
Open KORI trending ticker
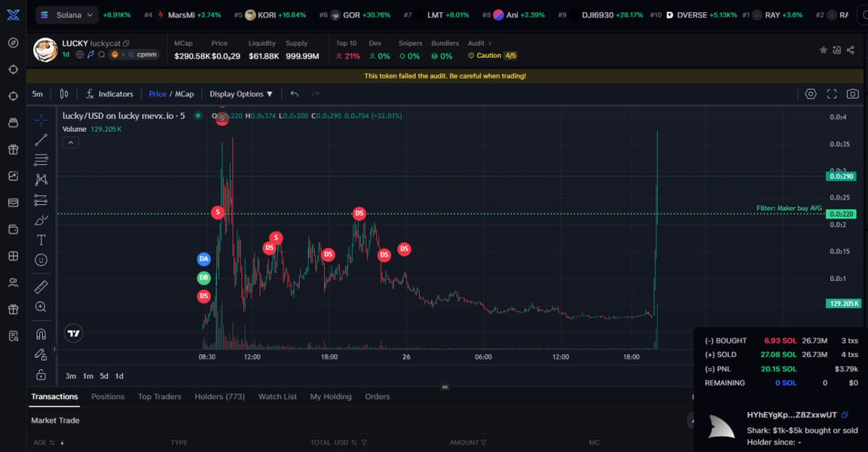(x=269, y=15)
